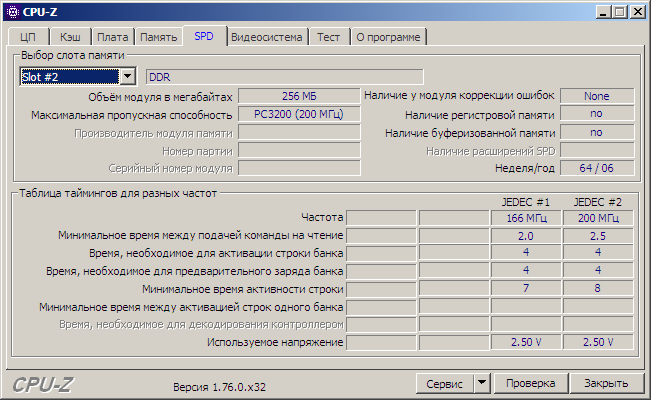This screenshot has height=400, width=651.
Task: Click the empty serial number field
Action: point(299,168)
